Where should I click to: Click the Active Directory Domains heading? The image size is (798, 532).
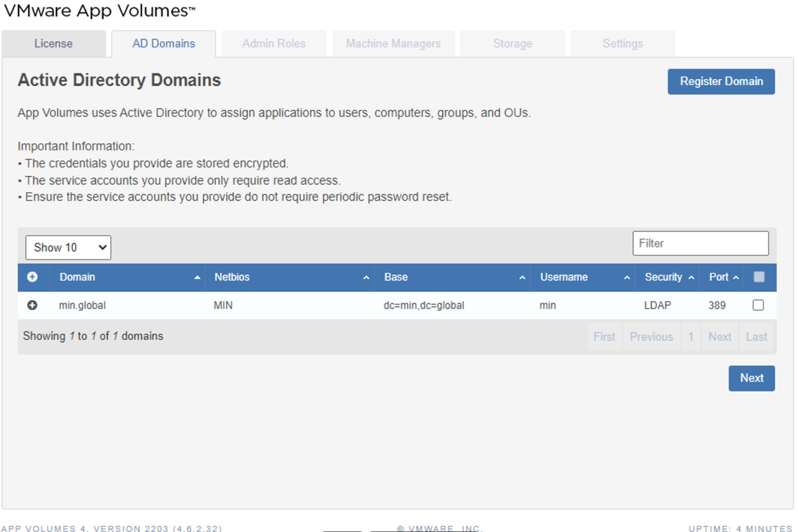tap(120, 80)
